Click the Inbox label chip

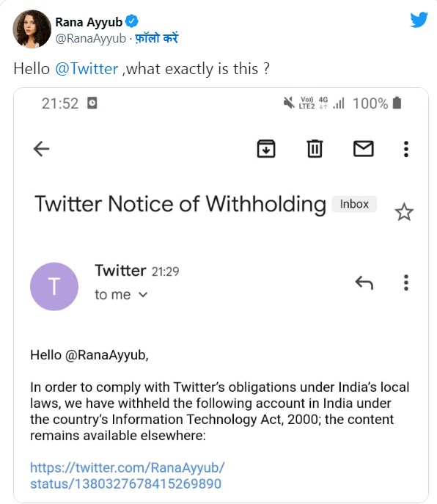(x=354, y=204)
